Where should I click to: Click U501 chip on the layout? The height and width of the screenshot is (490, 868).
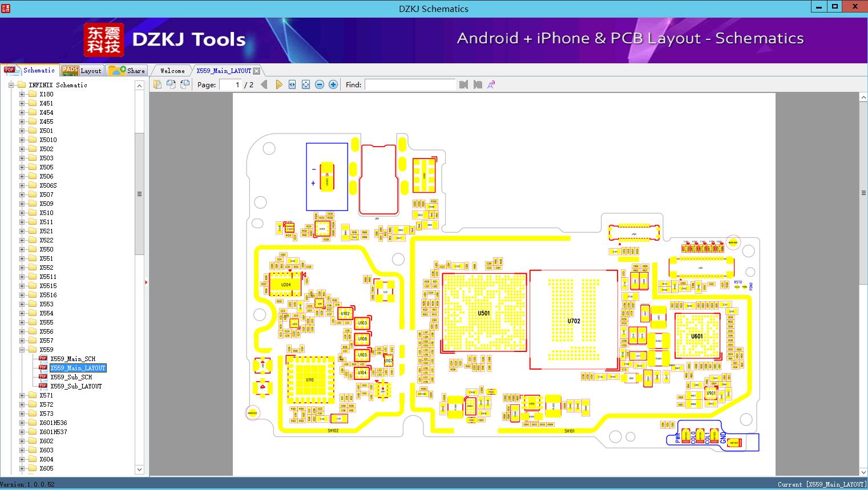tap(484, 313)
